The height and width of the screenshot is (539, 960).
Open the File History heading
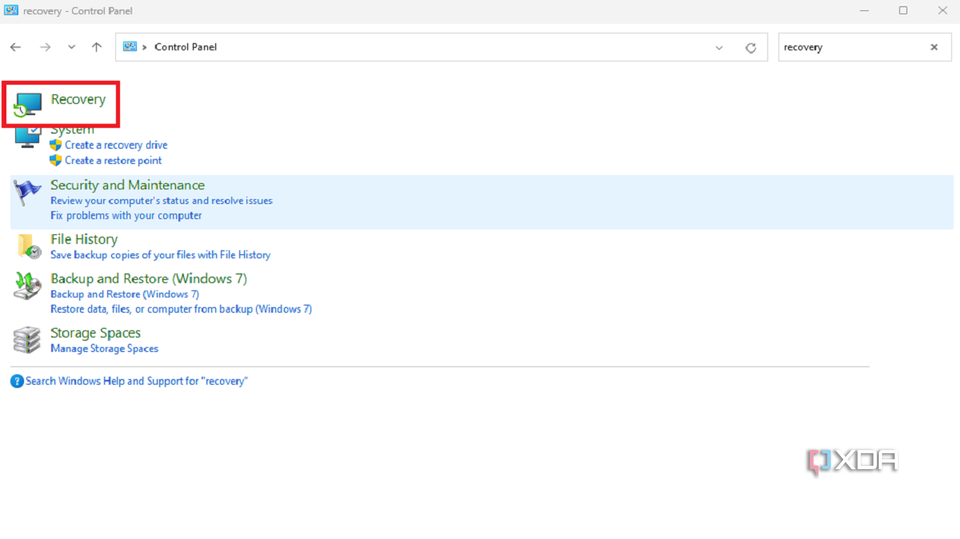point(84,239)
